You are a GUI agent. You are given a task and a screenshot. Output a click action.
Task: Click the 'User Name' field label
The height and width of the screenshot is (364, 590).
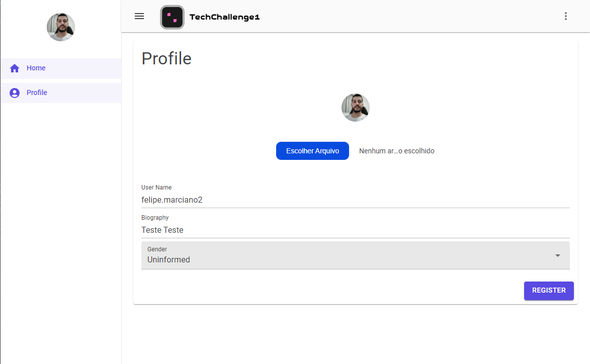pyautogui.click(x=156, y=187)
